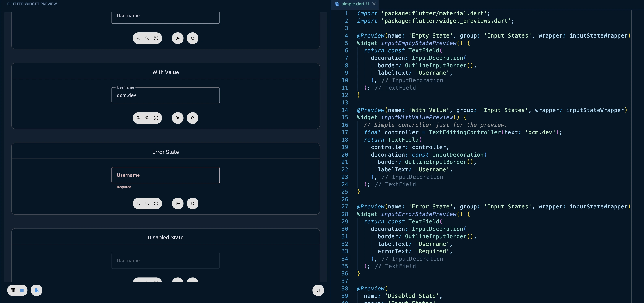The width and height of the screenshot is (644, 303).
Task: Click the disabled Username field
Action: [165, 261]
